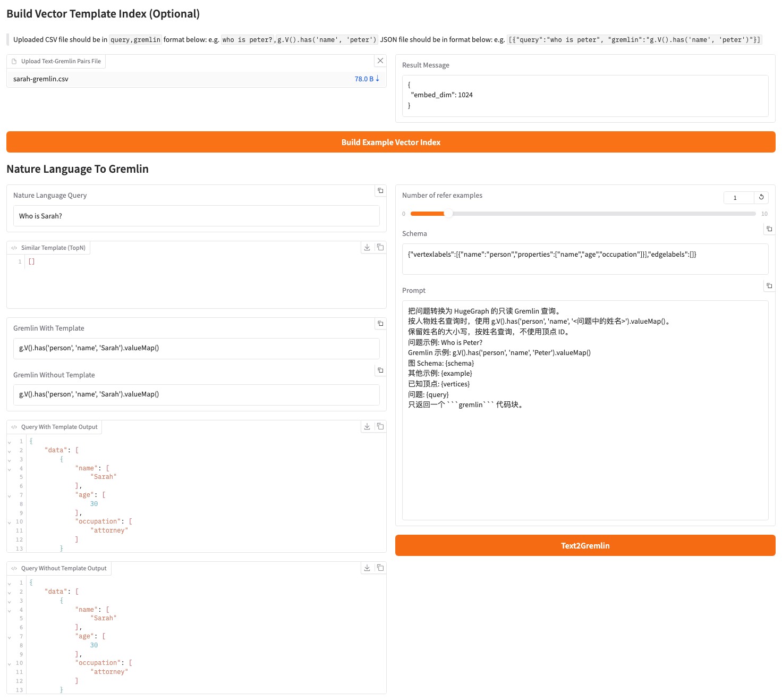Focus the Nature Language Query input field

tap(197, 216)
